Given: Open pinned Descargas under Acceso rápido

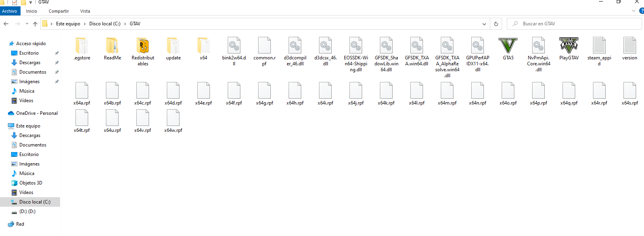Looking at the screenshot, I should (x=30, y=63).
